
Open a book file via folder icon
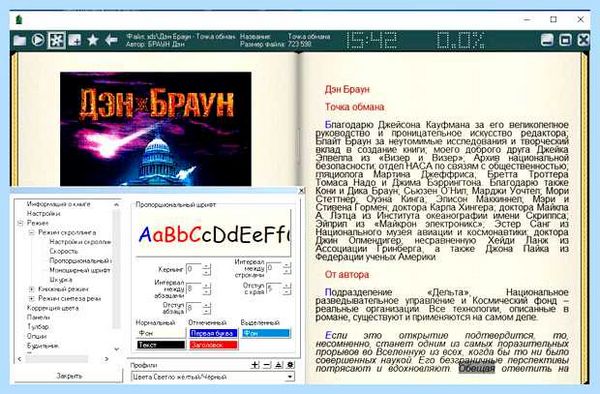pyautogui.click(x=20, y=40)
